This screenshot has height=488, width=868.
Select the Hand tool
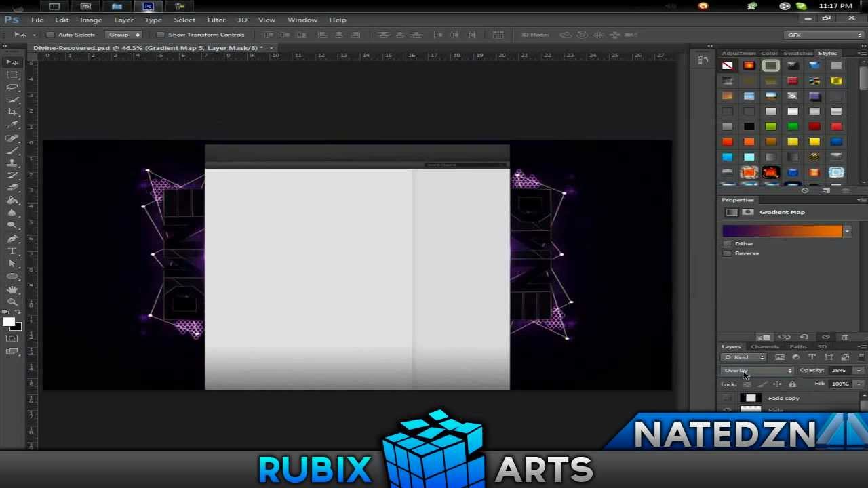[x=12, y=289]
